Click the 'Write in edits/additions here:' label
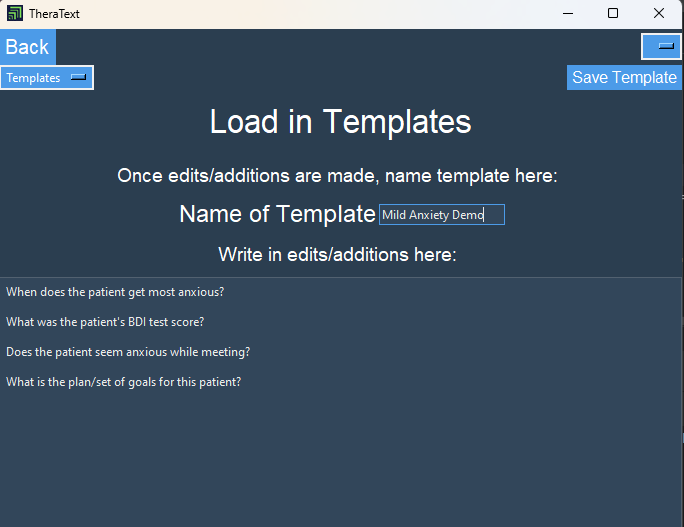The height and width of the screenshot is (527, 684). [x=337, y=254]
